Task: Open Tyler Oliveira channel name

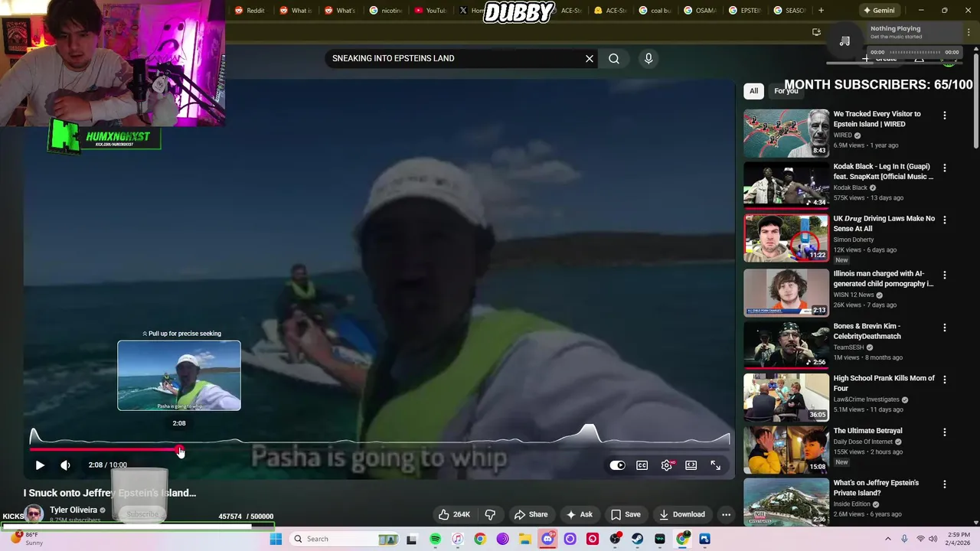Action: [73, 510]
